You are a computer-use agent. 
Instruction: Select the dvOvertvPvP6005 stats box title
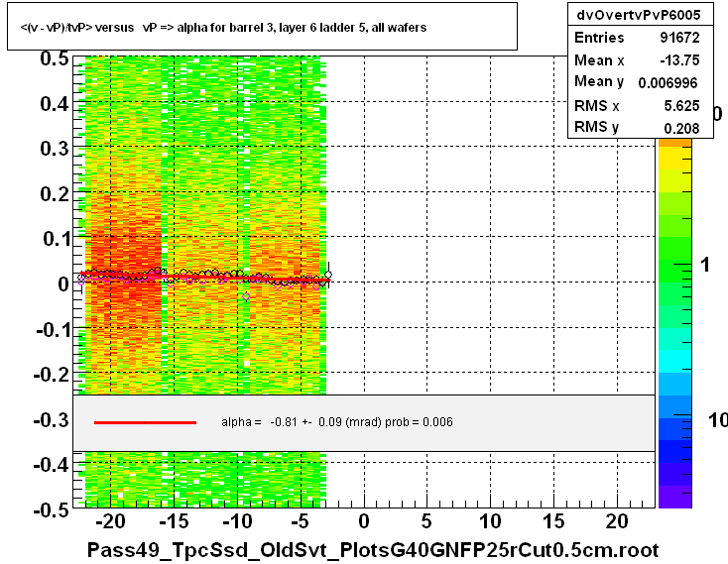coord(639,15)
